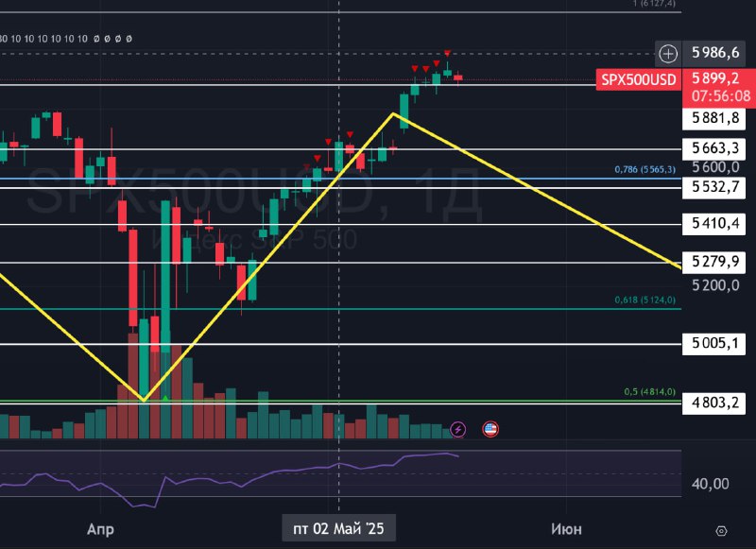The image size is (756, 549).
Task: Select the SPX500USD symbol price tag
Action: click(x=639, y=79)
